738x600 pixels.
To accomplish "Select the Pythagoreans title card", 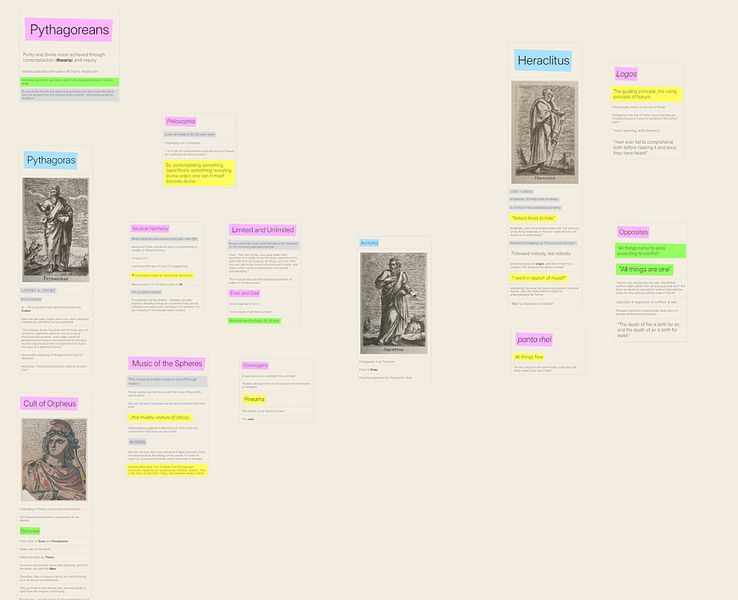I will coord(69,30).
